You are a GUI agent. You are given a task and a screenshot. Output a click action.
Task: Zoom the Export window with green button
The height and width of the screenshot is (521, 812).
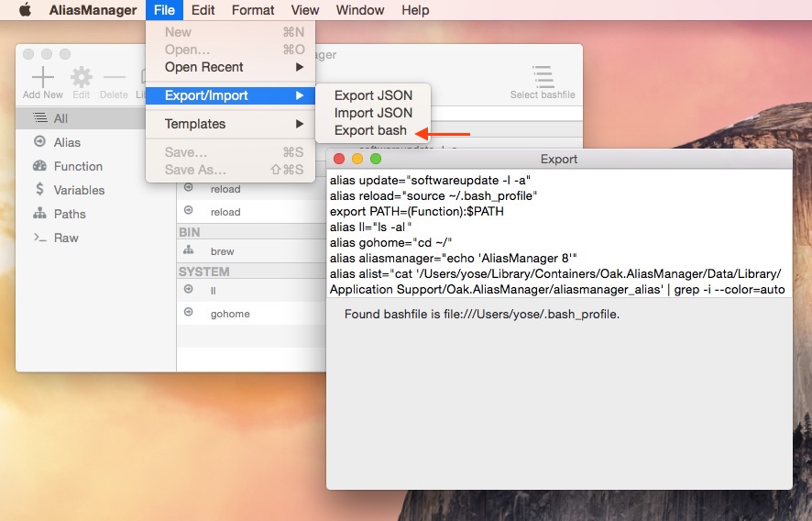point(376,159)
